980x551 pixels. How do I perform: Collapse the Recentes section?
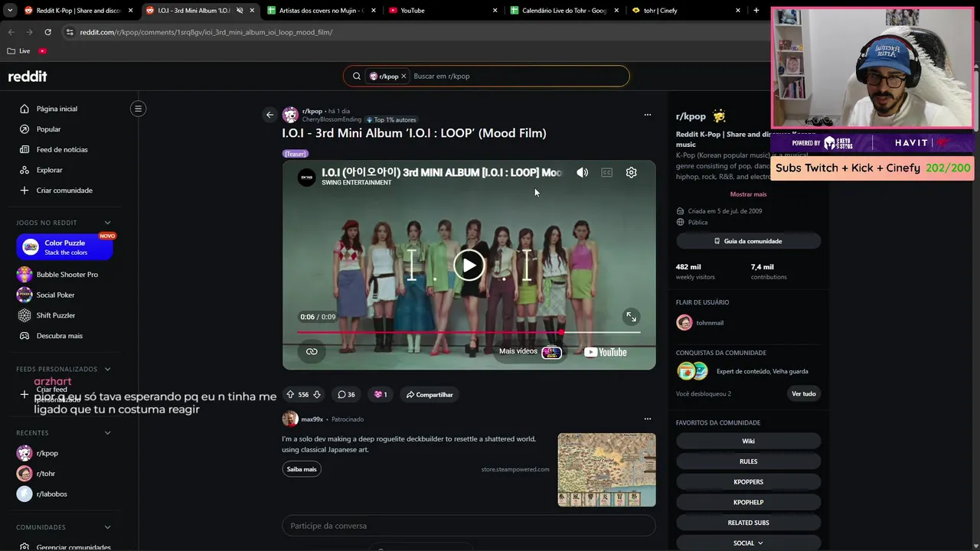(x=107, y=433)
